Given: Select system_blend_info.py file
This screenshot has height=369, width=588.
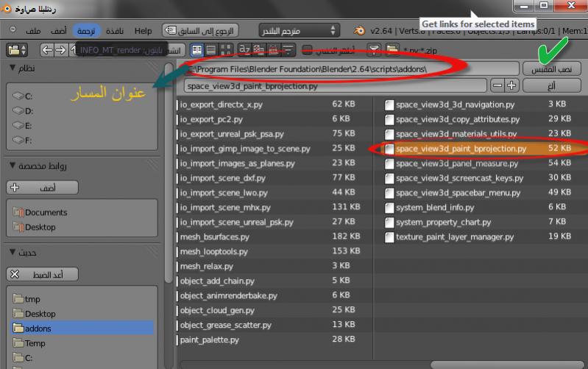Looking at the screenshot, I should click(x=435, y=207).
